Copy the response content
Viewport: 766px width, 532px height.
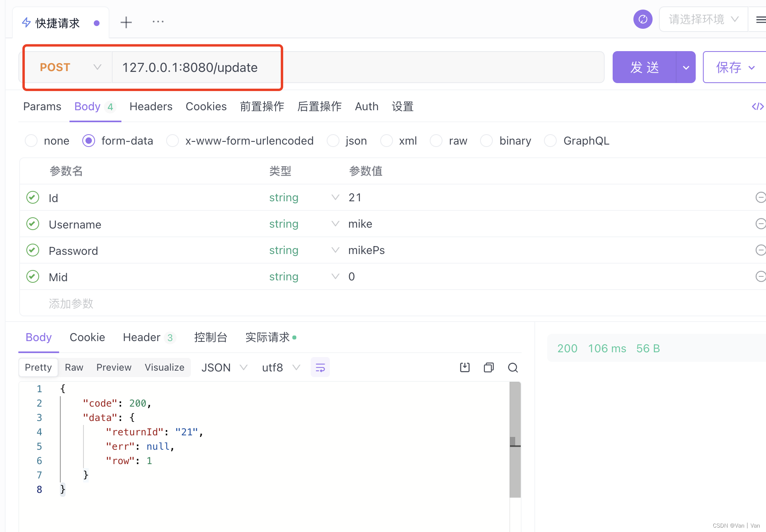coord(488,367)
